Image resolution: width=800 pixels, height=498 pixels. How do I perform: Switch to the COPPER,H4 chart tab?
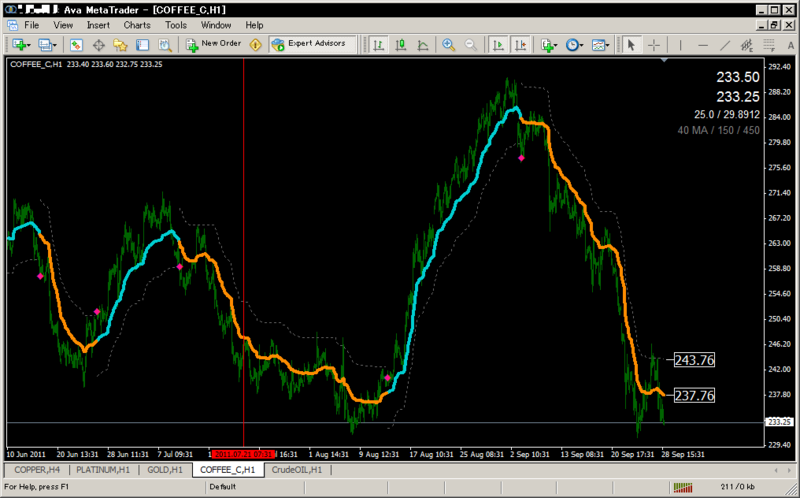(37, 469)
